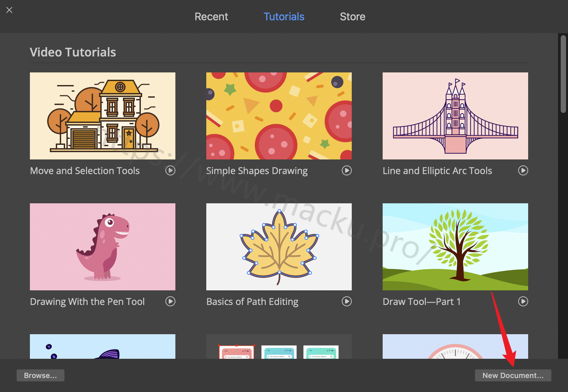Viewport: 568px width, 392px height.
Task: Click the New Document... button
Action: [513, 375]
